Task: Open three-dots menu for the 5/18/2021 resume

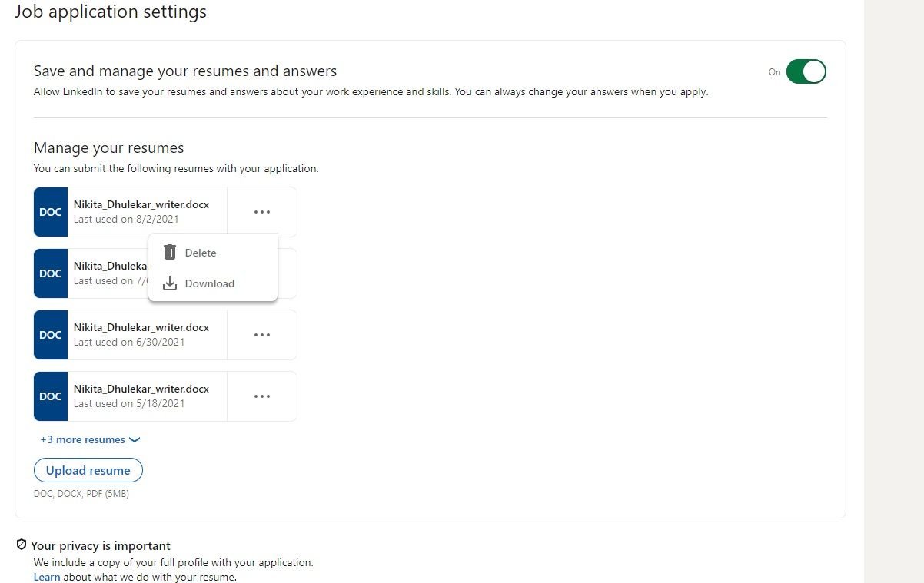Action: click(x=262, y=396)
